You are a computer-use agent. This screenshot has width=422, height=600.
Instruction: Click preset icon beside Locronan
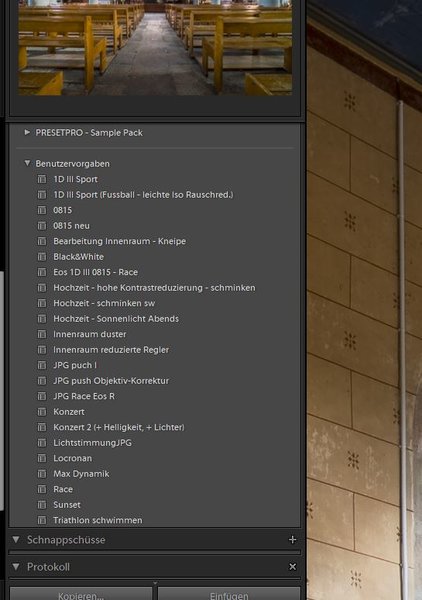[42, 458]
